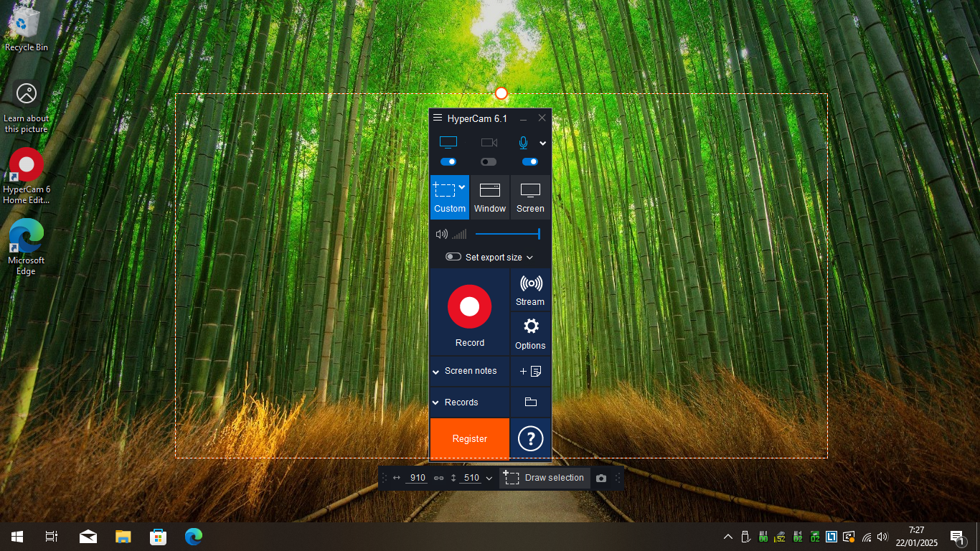Viewport: 980px width, 551px height.
Task: Click the microphone icon
Action: [x=524, y=143]
